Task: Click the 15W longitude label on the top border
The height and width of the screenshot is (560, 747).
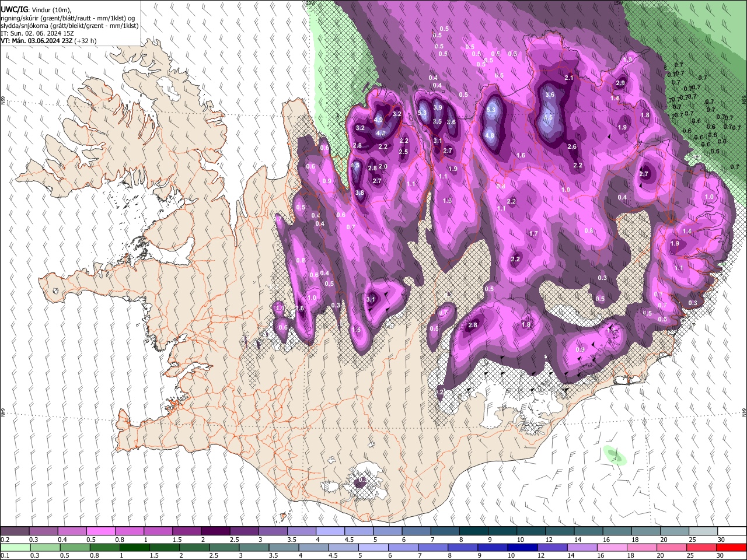Action: tap(617, 3)
